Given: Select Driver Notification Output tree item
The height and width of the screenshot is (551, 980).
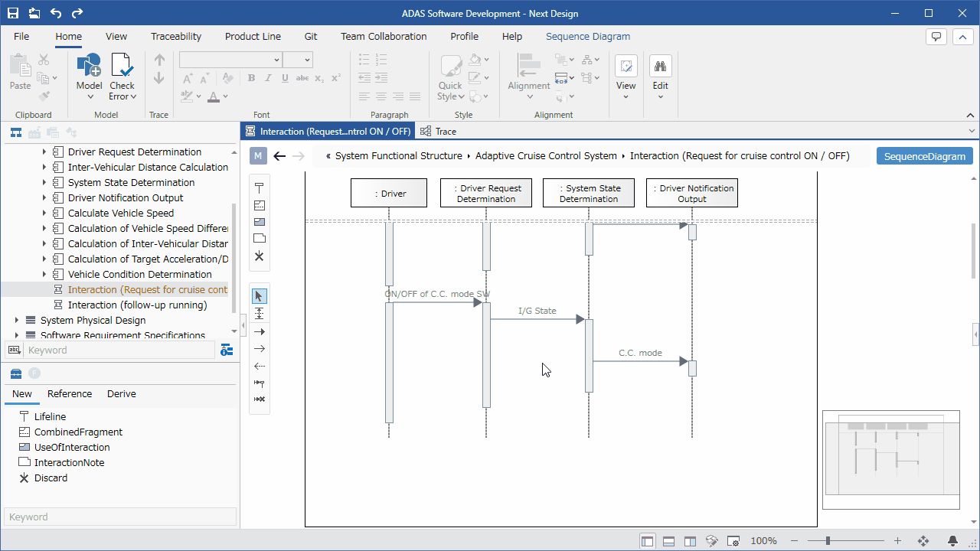Looking at the screenshot, I should pos(126,197).
